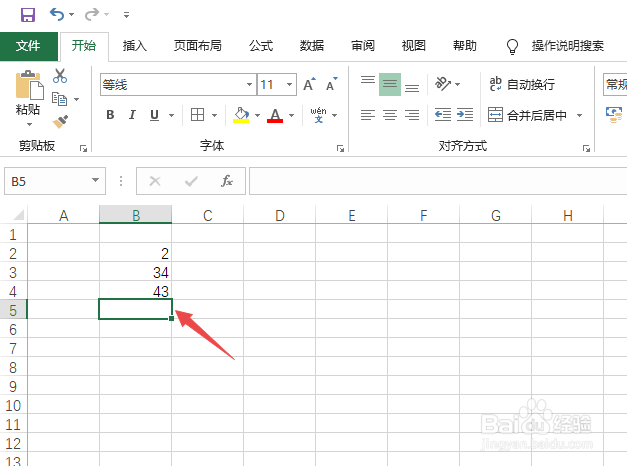Toggle Align Right icon
This screenshot has width=627, height=466.
coord(412,115)
